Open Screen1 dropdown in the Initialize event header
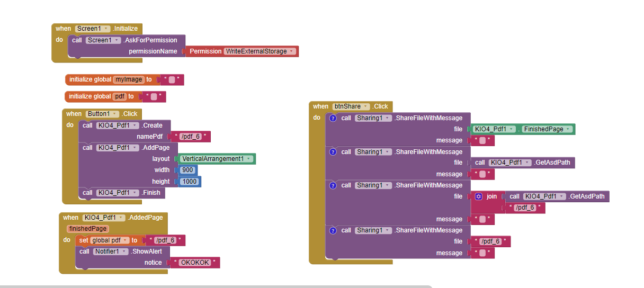644x288 pixels. [x=106, y=29]
